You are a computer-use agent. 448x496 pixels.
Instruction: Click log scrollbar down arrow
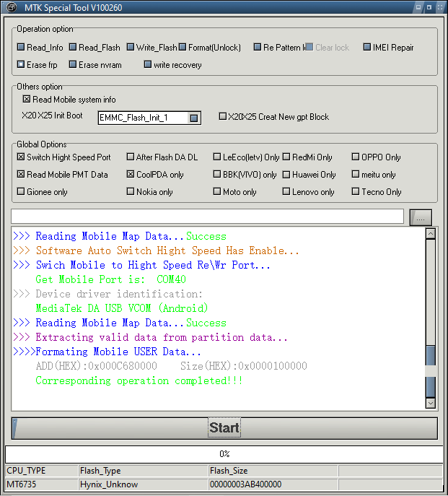tap(431, 404)
